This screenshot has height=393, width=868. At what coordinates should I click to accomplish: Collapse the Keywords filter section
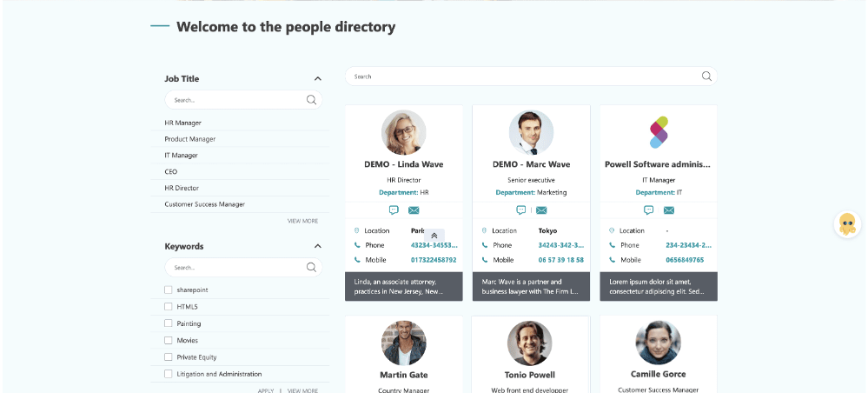(x=318, y=247)
